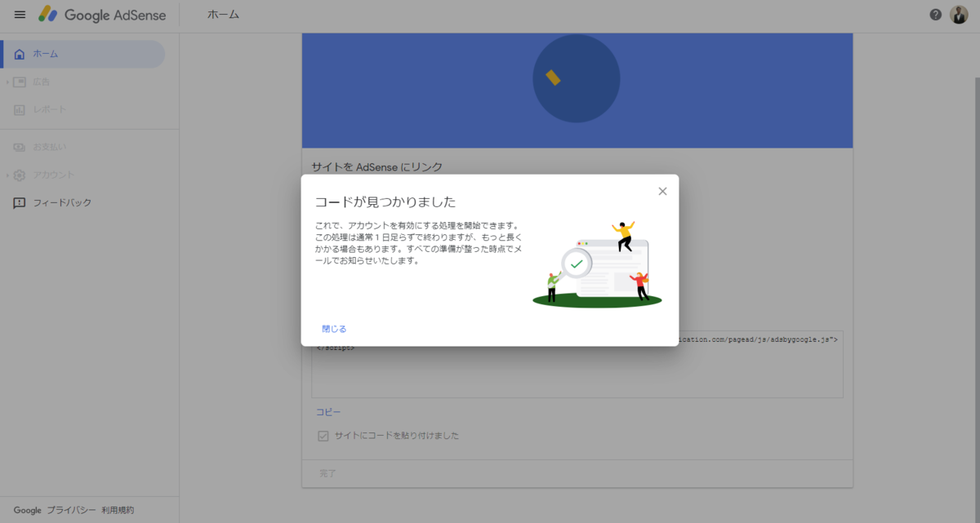Open フィードバック from the sidebar
The image size is (980, 523).
[x=82, y=202]
